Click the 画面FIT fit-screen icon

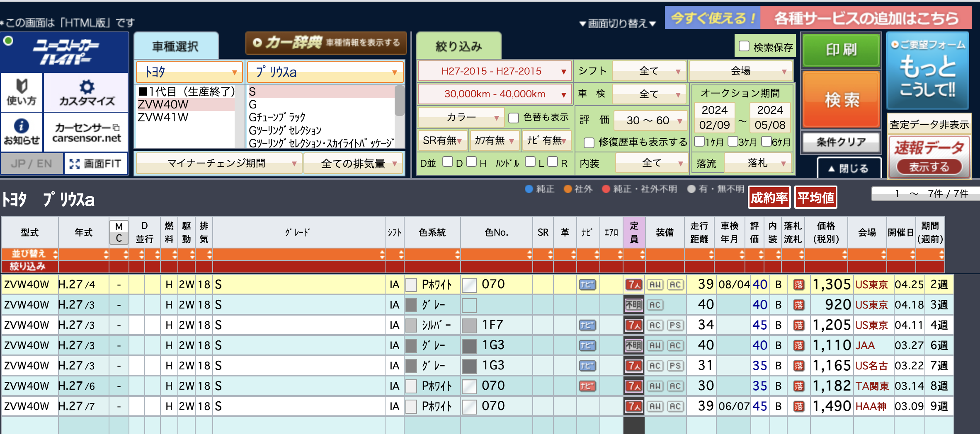click(x=96, y=164)
